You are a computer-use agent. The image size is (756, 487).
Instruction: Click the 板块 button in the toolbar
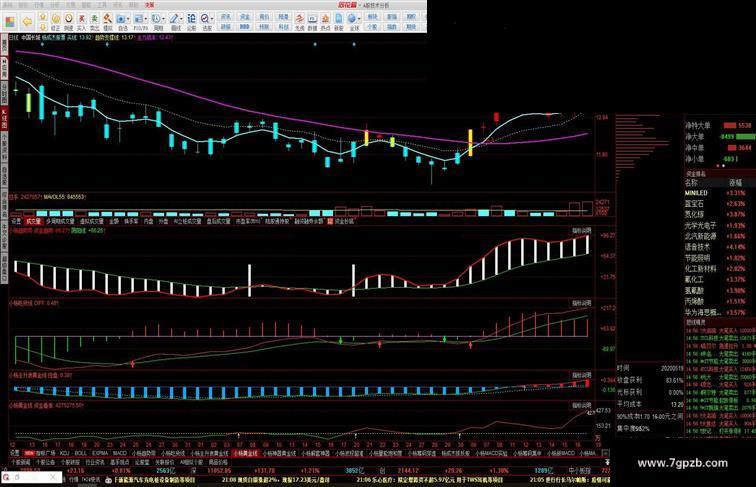coord(372,16)
